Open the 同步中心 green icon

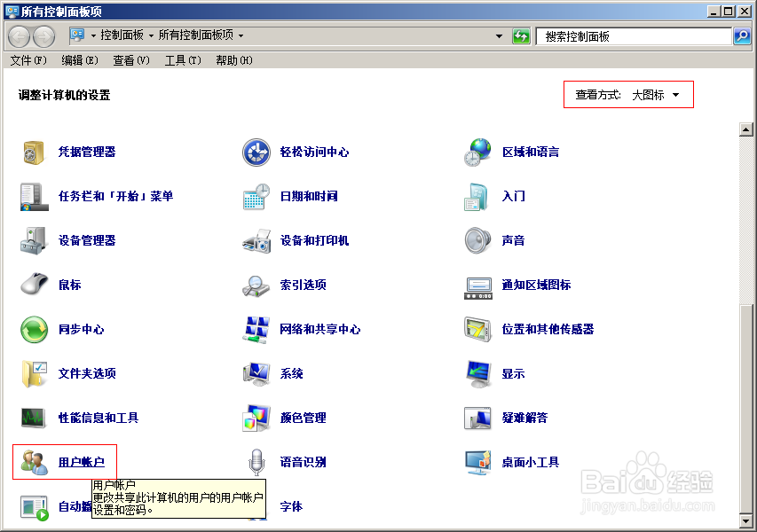tap(35, 330)
